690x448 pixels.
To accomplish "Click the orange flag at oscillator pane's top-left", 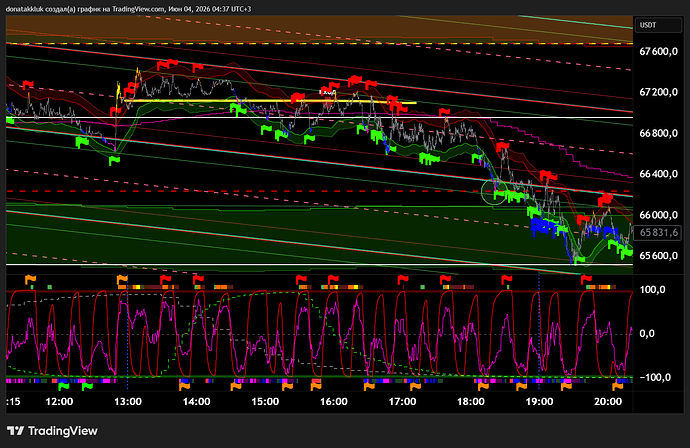I will point(30,279).
